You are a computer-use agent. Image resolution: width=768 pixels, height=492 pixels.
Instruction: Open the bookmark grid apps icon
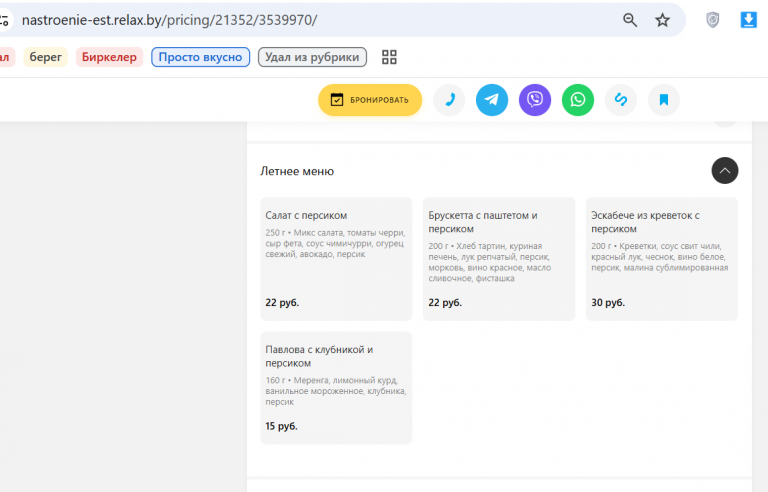pos(389,57)
